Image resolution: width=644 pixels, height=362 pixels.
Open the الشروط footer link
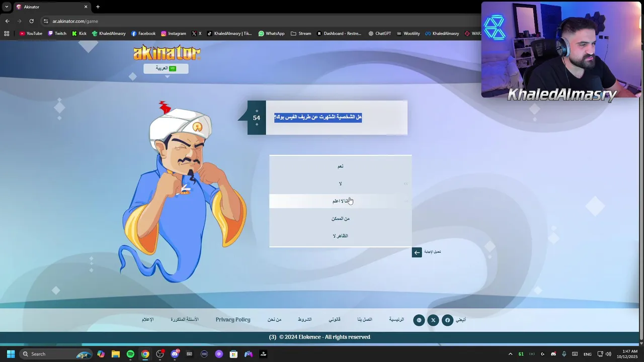[304, 320]
